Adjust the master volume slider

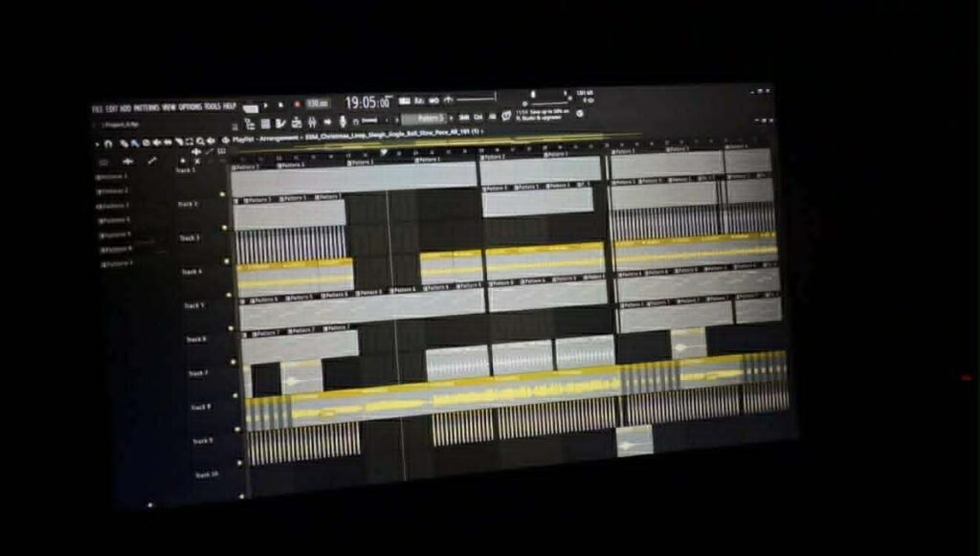(476, 98)
